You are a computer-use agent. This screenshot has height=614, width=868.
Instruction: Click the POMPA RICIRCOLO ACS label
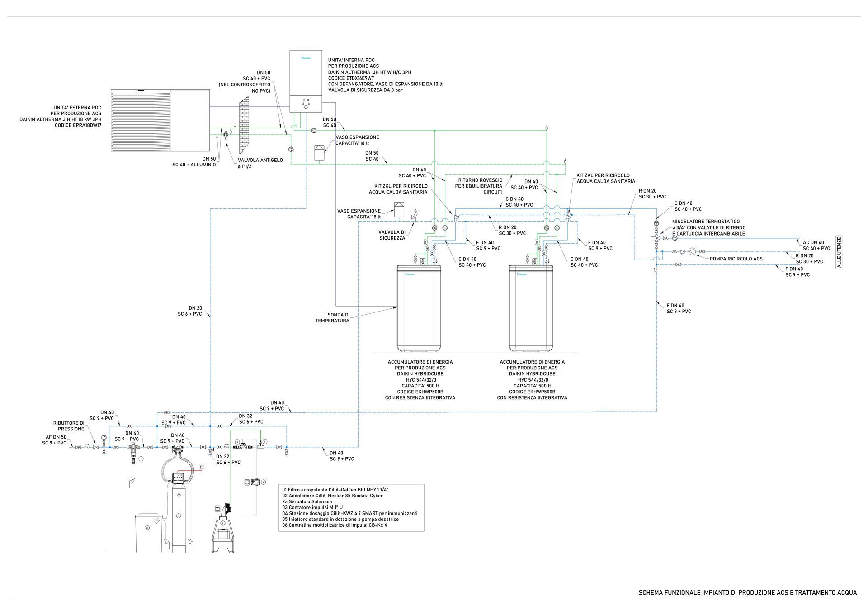(736, 259)
